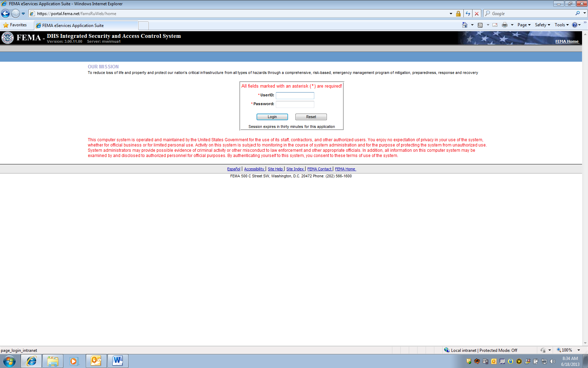
Task: Open Windows Media Player from the taskbar
Action: pos(74,361)
